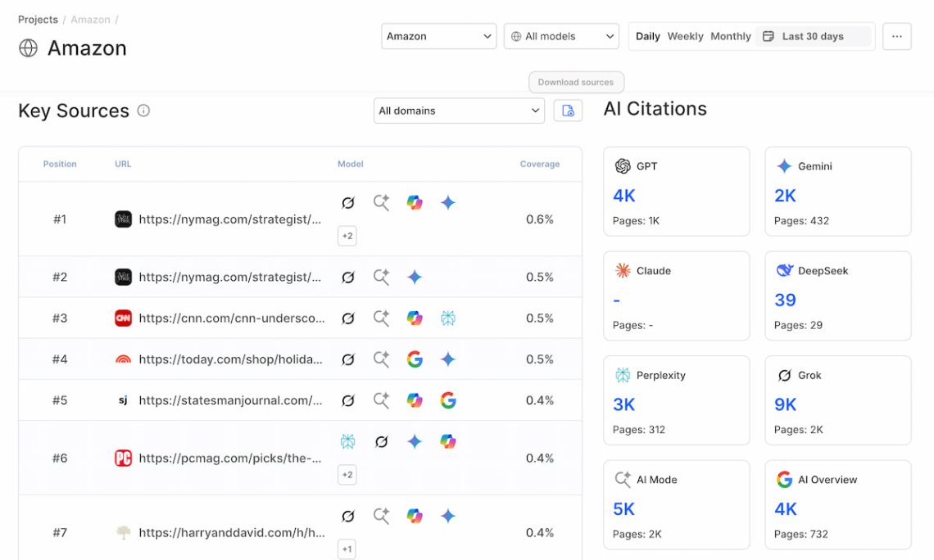Click the Perplexity icon on the cnn.com row
The width and height of the screenshot is (934, 560).
click(447, 318)
